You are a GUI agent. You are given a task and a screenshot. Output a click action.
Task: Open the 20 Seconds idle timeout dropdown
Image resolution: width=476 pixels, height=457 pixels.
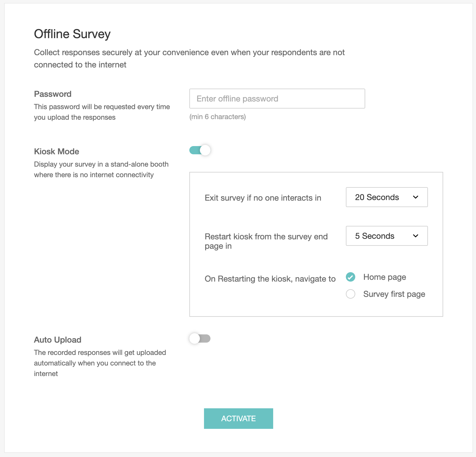pos(387,197)
